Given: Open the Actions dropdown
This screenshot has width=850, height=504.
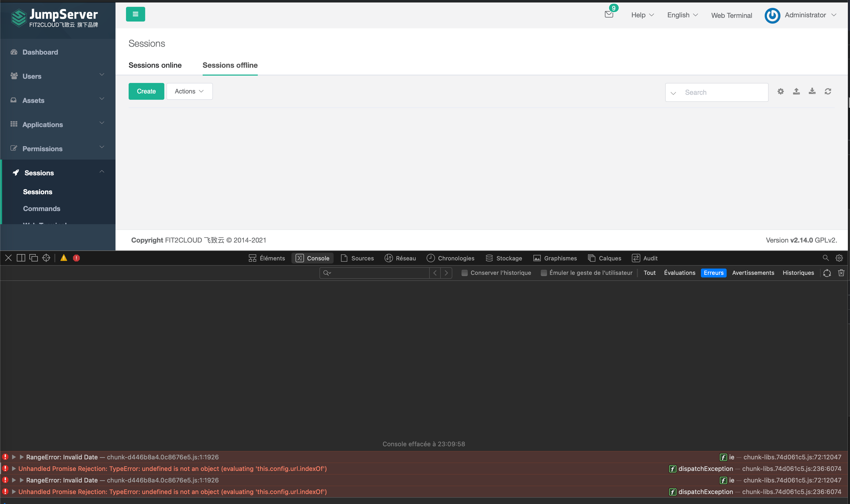Looking at the screenshot, I should click(x=190, y=91).
